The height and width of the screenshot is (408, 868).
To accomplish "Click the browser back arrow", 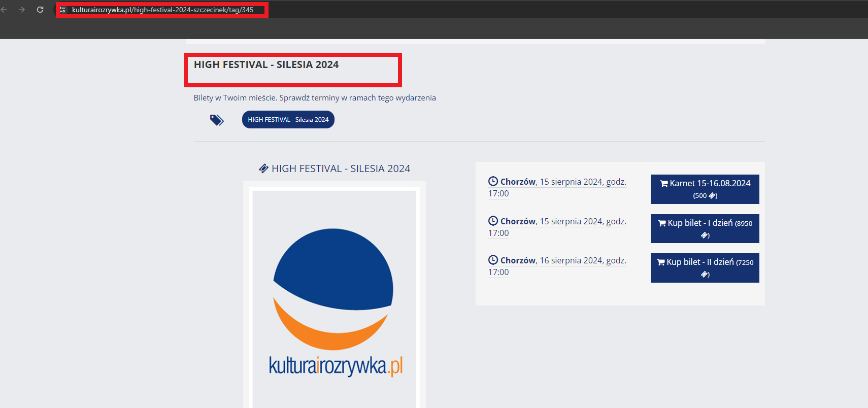I will tap(4, 10).
